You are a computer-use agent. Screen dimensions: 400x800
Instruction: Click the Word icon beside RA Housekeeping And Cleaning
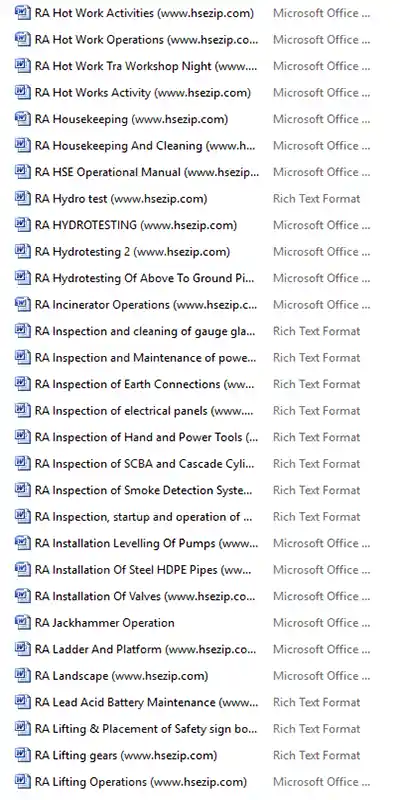23,145
